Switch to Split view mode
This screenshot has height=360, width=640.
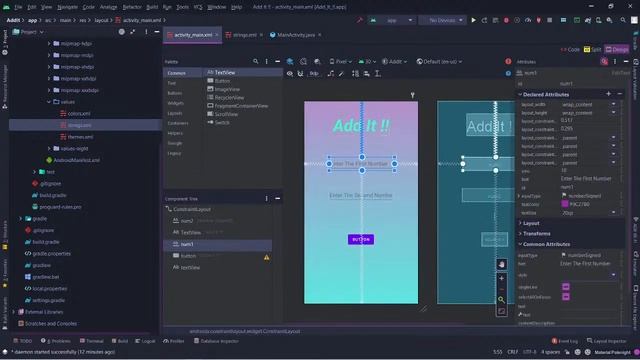pos(592,49)
